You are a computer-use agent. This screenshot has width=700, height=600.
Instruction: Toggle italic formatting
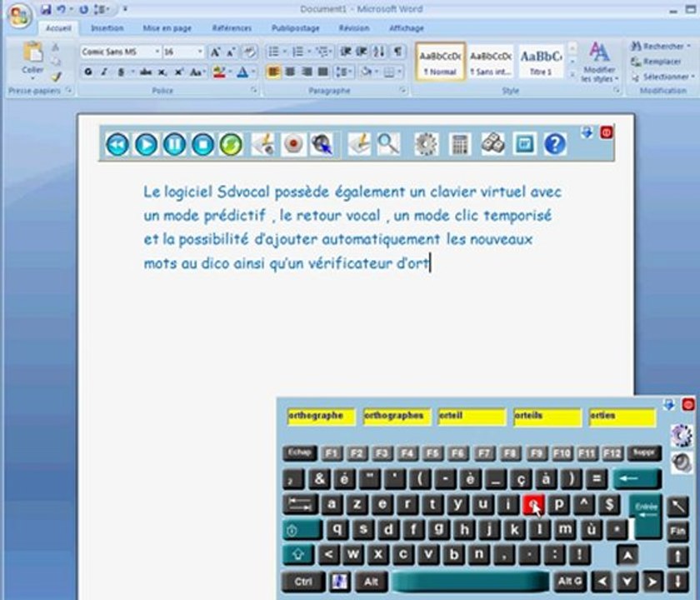104,72
